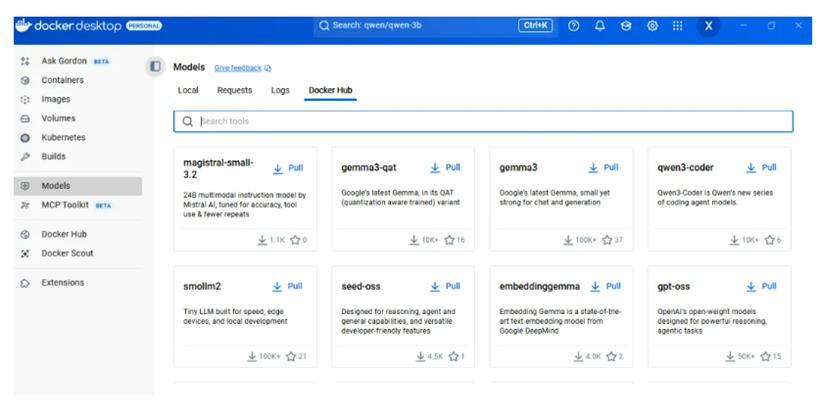Pull the embeddinggemma model
The height and width of the screenshot is (412, 820).
pos(606,286)
